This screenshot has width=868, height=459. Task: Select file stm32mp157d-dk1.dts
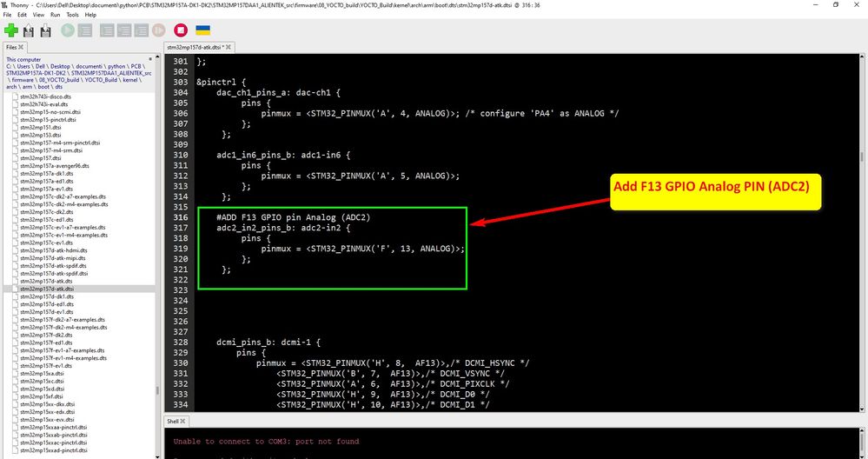tap(47, 296)
